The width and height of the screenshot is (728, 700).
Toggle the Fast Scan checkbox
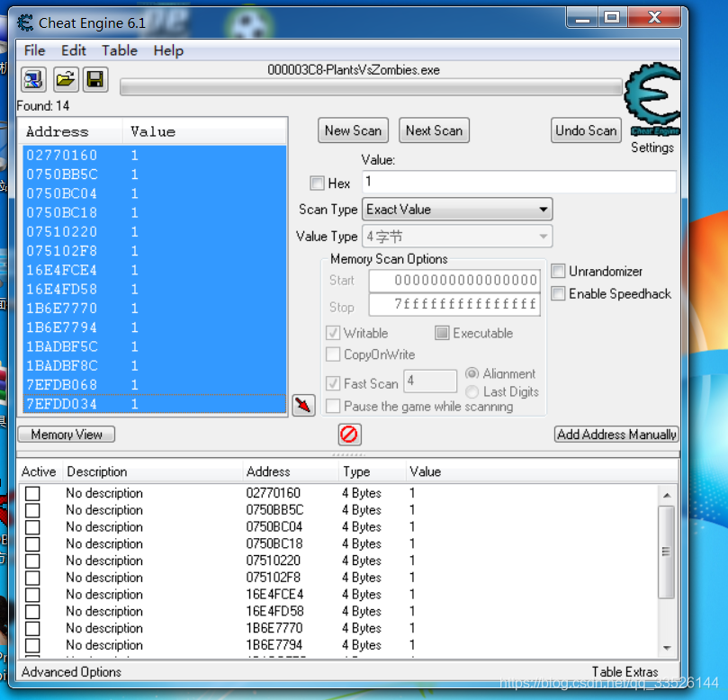coord(333,383)
